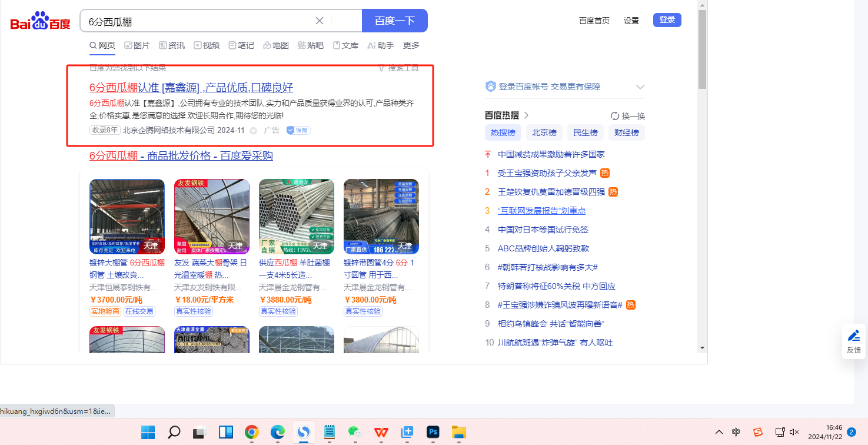
Task: Open Photoshop from the taskbar
Action: click(433, 432)
